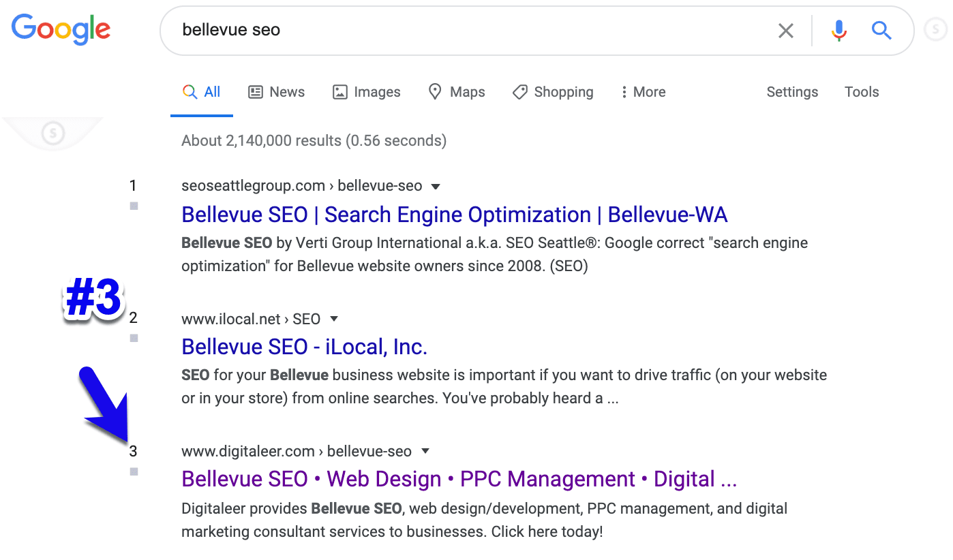Open the Digitaleer web design result

click(x=458, y=478)
